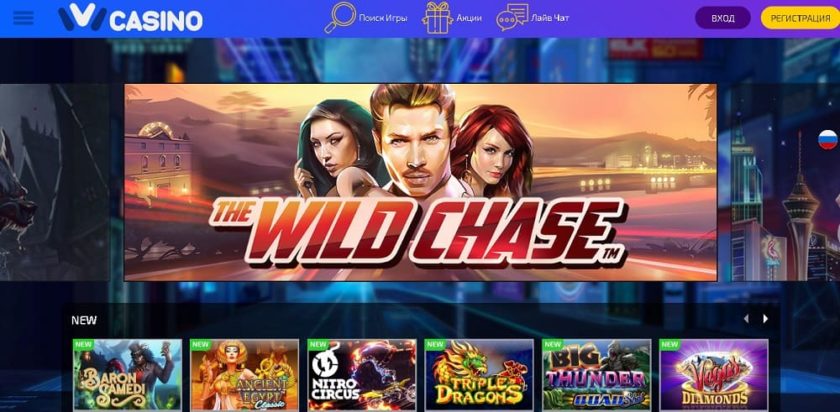
Task: Select the Russian flag language icon
Action: [x=828, y=139]
